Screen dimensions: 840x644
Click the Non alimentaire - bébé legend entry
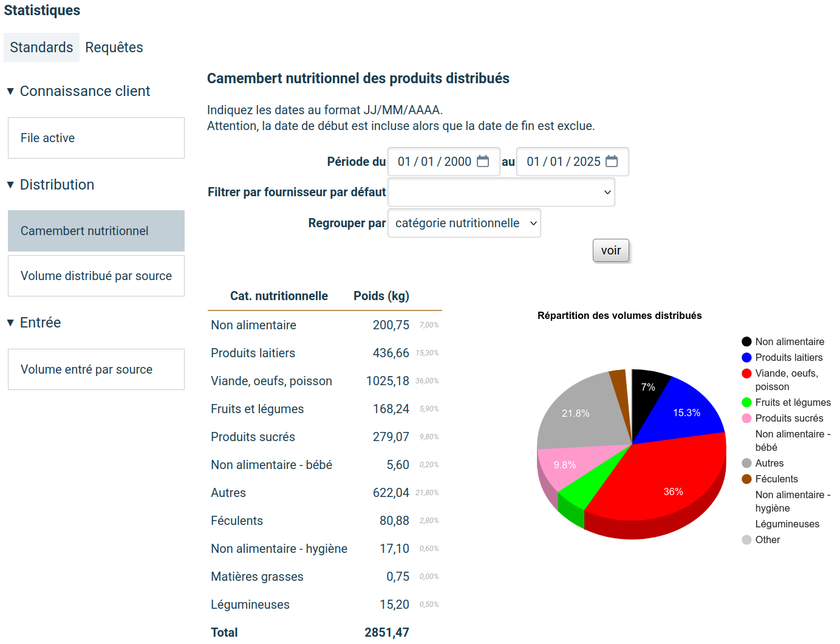[x=793, y=440]
